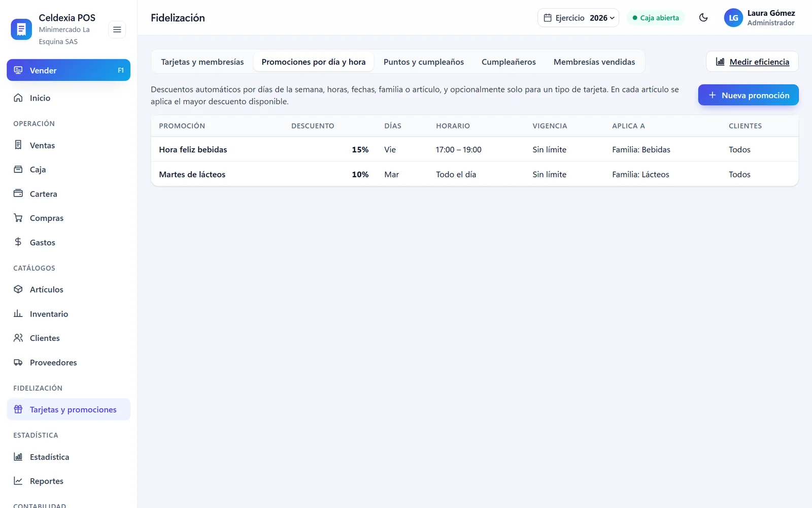This screenshot has width=812, height=508.
Task: Click the Estadística bar chart icon
Action: [x=18, y=457]
